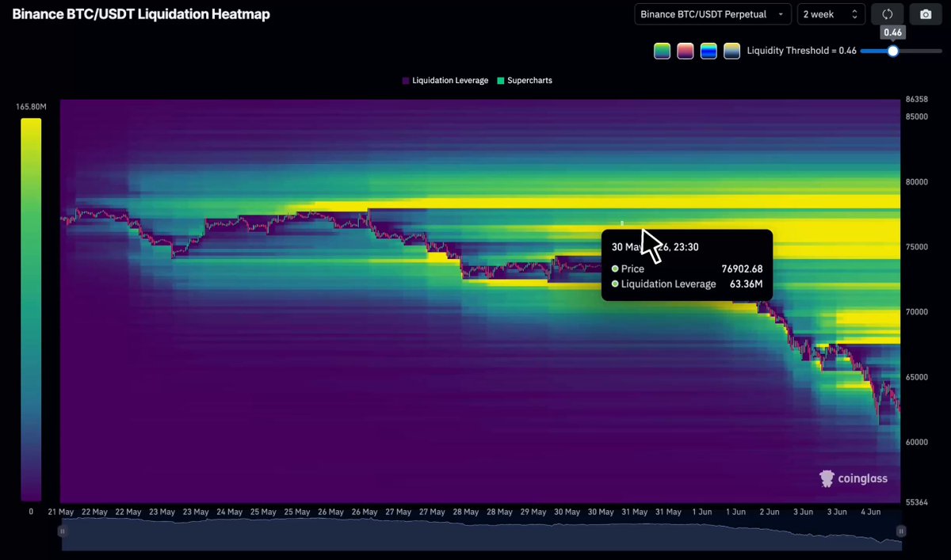Click the 4 Jun date axis label

tap(870, 512)
